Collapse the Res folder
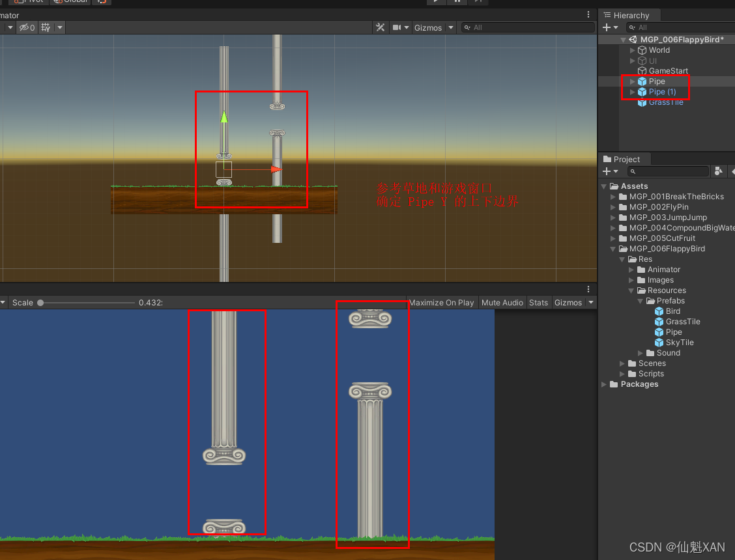 pyautogui.click(x=622, y=259)
